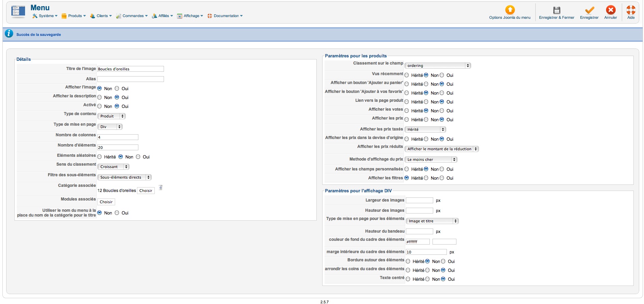
Task: Open the 'Image et titre' layout dropdown
Action: tap(432, 221)
